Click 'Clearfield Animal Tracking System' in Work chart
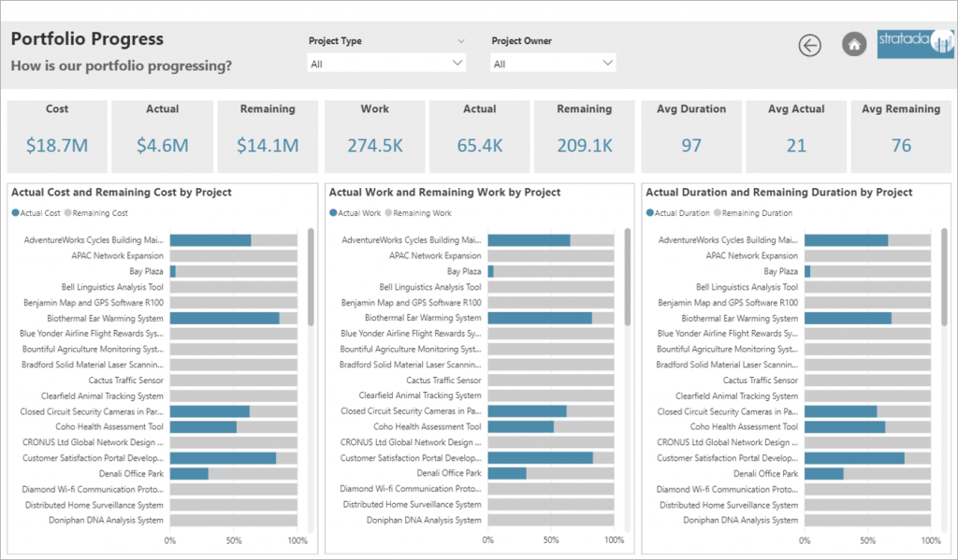The image size is (958, 560). tap(420, 395)
